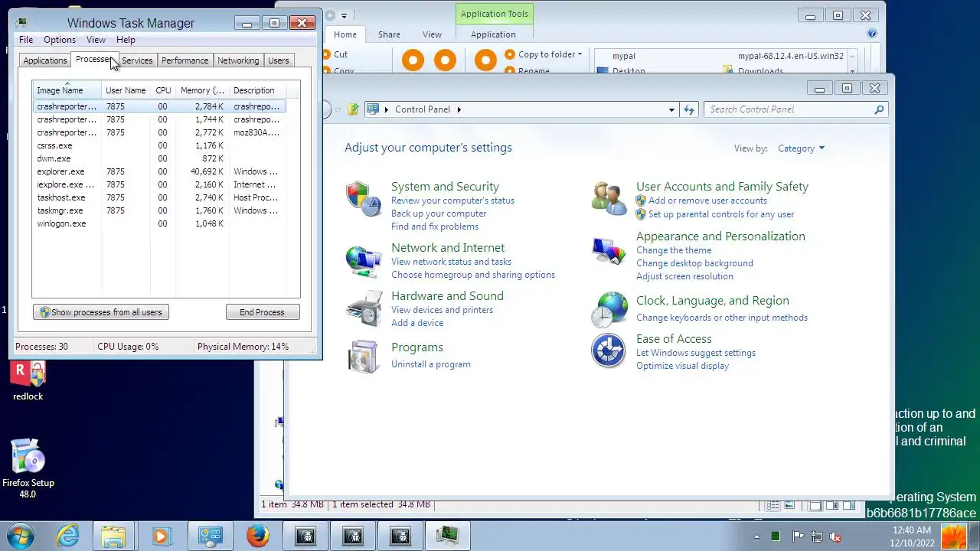
Task: Open Appearance and Personalization icon
Action: [x=609, y=250]
